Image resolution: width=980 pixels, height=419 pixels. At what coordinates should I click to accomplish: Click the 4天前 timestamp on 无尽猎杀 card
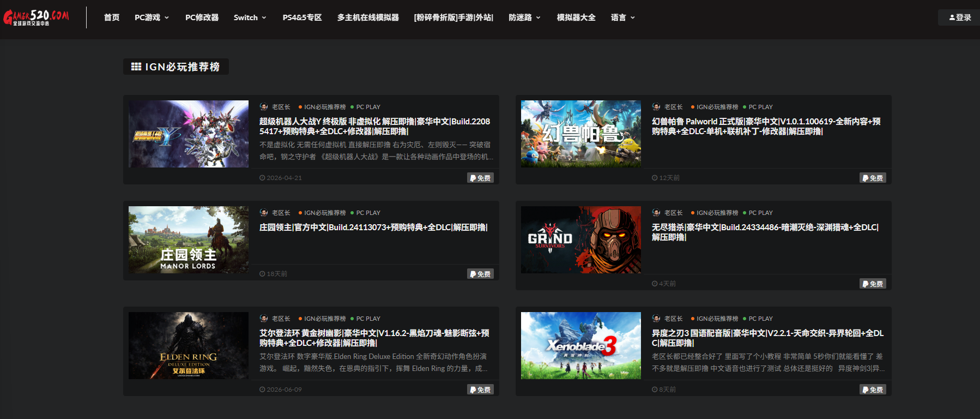pos(664,284)
